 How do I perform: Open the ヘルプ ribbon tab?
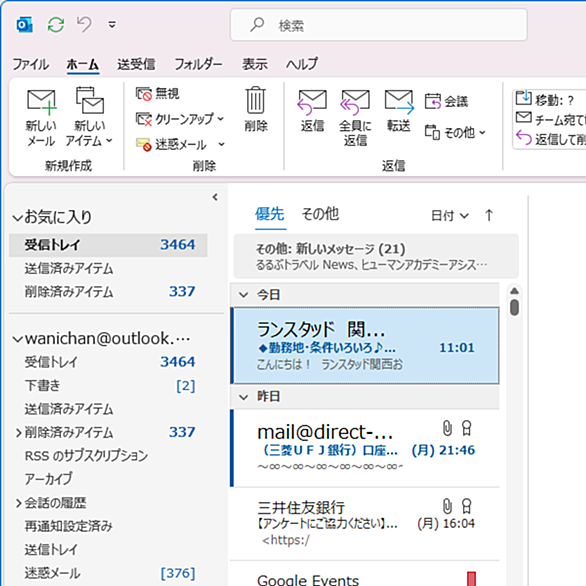click(x=302, y=64)
